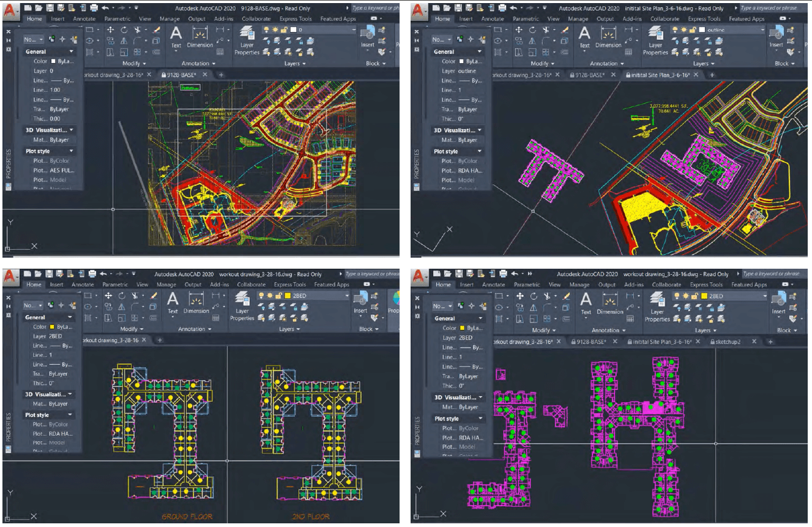Toggle 2BED layer padlock in the bottom-left window
The image size is (812, 527).
(x=280, y=296)
